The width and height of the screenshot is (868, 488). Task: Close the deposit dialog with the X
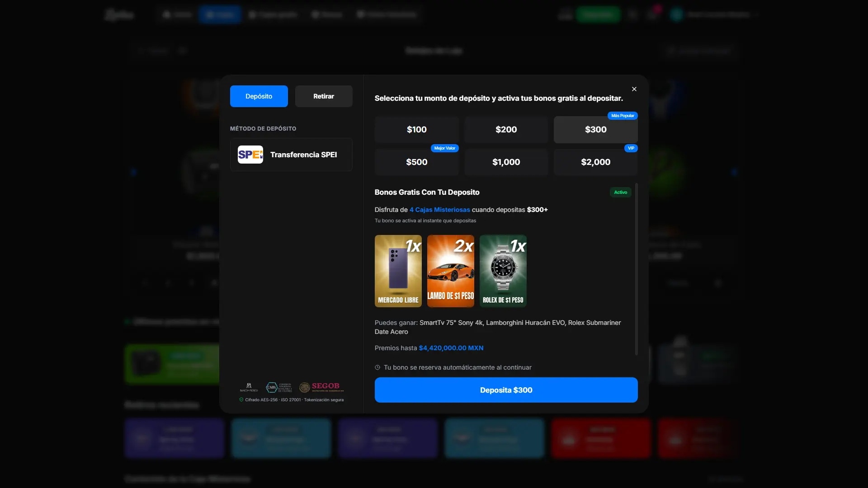coord(634,89)
